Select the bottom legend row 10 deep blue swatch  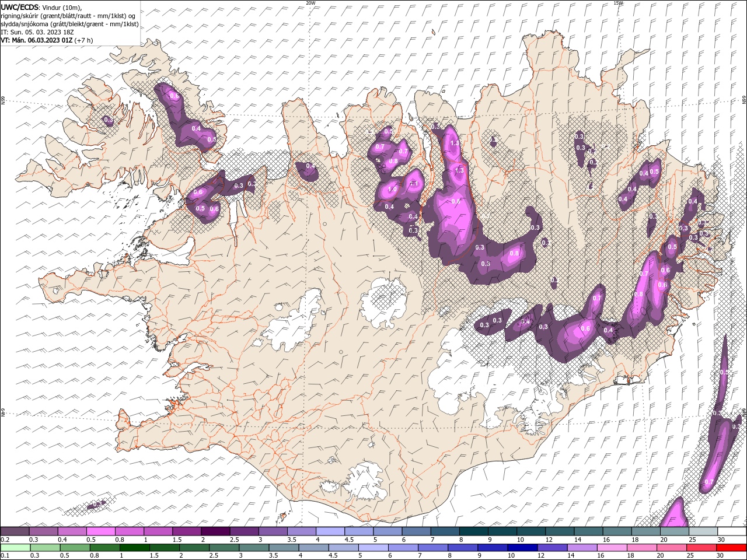(x=523, y=548)
